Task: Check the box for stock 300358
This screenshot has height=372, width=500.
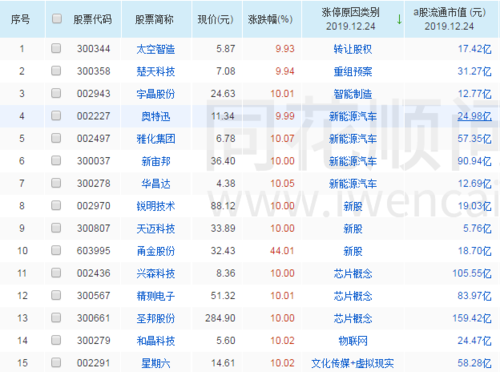Action: 56,71
